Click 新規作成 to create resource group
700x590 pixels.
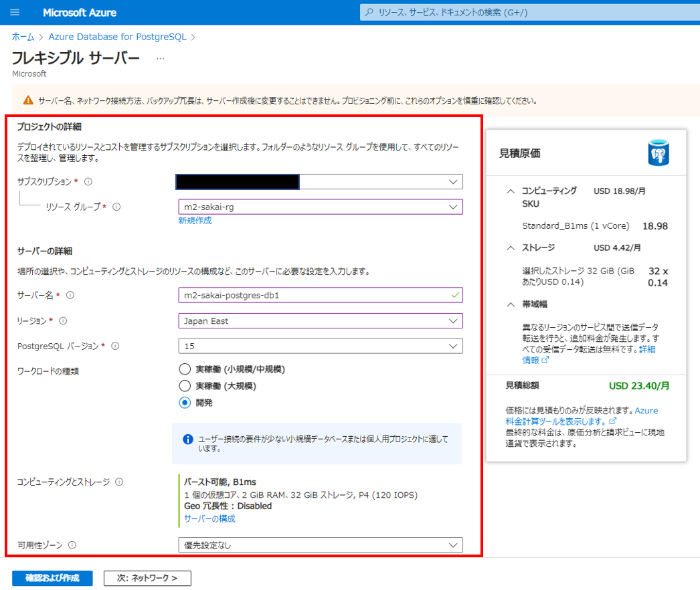point(195,221)
